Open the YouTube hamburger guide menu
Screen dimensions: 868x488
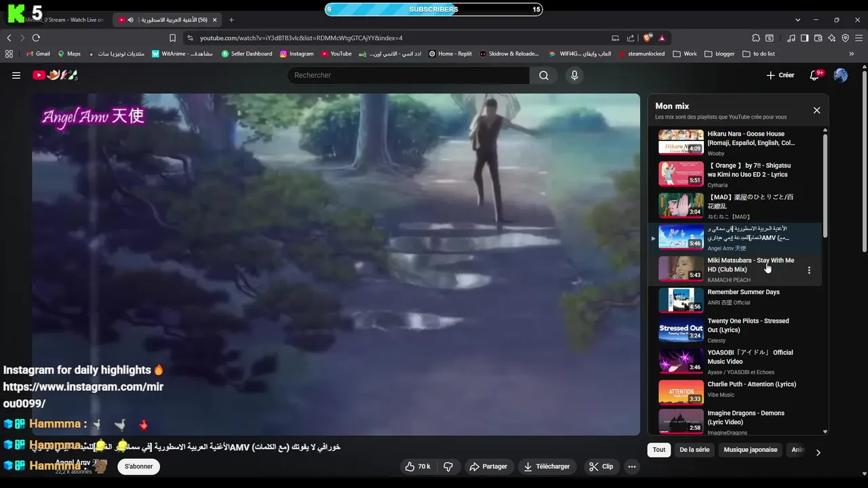pos(16,75)
